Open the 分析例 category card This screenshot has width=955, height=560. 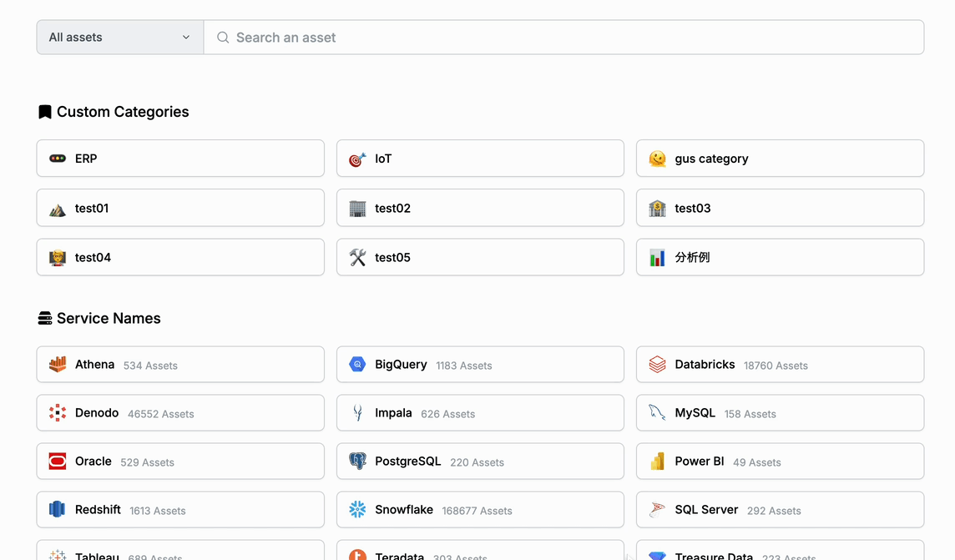tap(781, 257)
